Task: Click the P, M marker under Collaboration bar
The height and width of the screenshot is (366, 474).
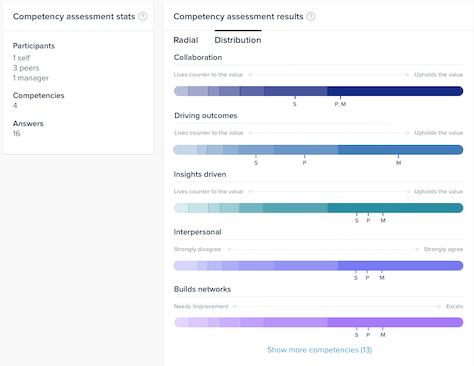Action: click(x=340, y=104)
